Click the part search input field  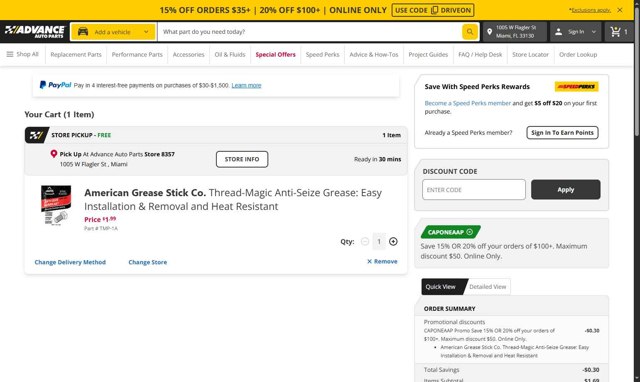coord(309,32)
